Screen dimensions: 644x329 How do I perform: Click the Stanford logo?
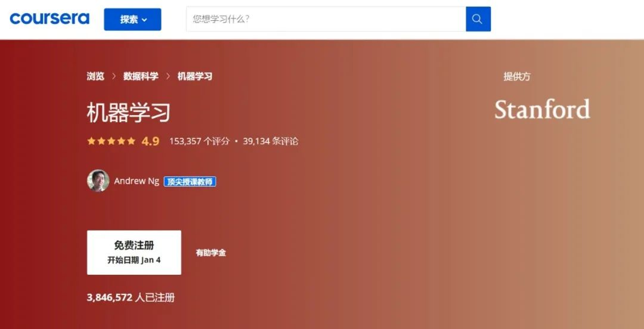point(542,109)
